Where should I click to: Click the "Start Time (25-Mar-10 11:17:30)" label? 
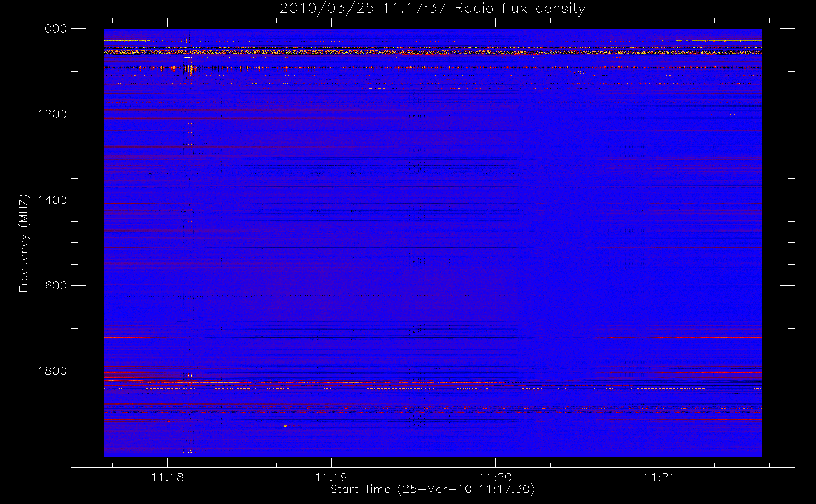[432, 489]
